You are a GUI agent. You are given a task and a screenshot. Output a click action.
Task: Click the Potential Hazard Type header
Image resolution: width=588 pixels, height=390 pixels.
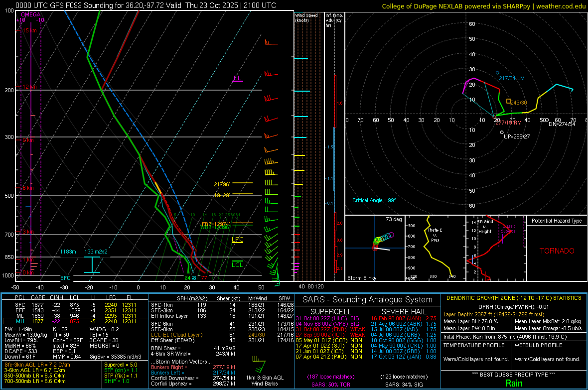(557, 221)
